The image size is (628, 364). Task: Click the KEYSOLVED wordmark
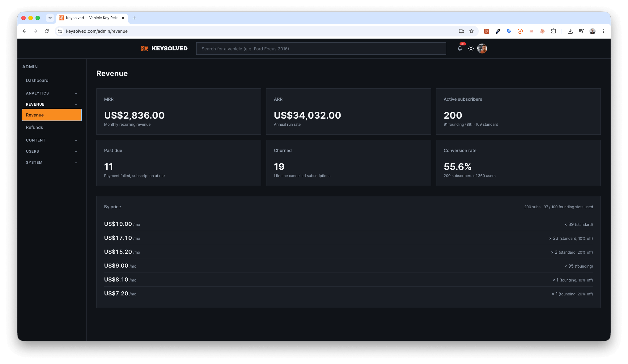coord(169,49)
